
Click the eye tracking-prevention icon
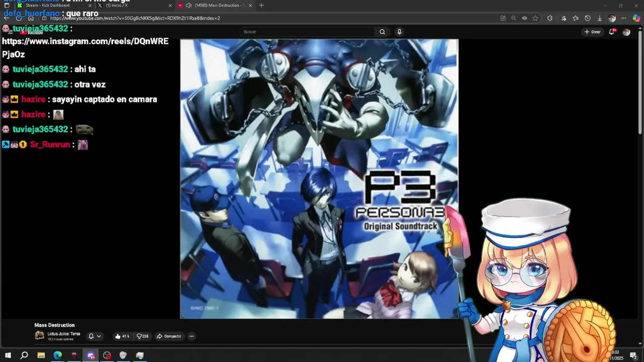coord(524,18)
